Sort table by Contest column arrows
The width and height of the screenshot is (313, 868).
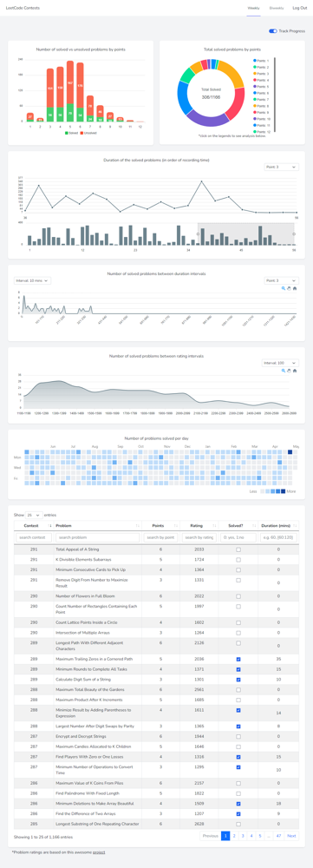(x=50, y=525)
